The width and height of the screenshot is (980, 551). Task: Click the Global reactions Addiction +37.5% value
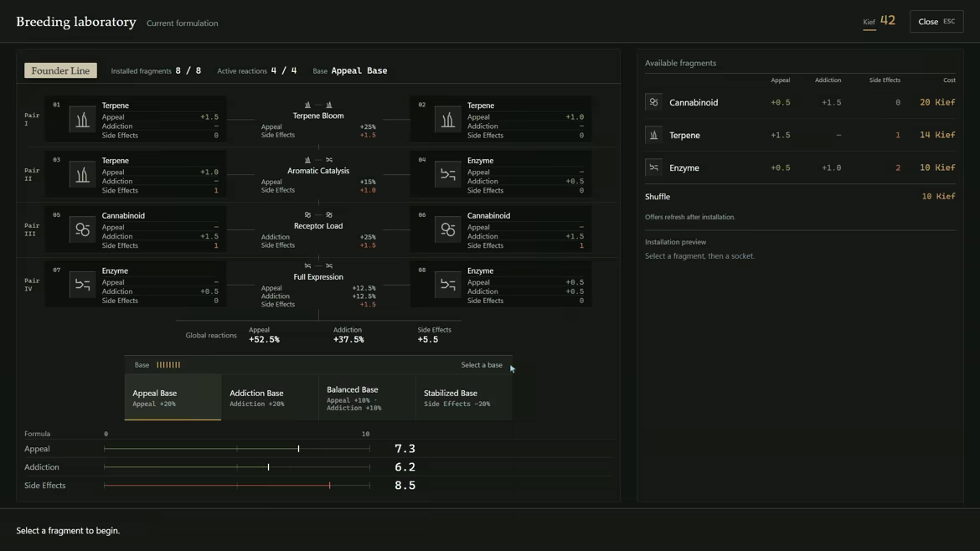[x=348, y=340]
